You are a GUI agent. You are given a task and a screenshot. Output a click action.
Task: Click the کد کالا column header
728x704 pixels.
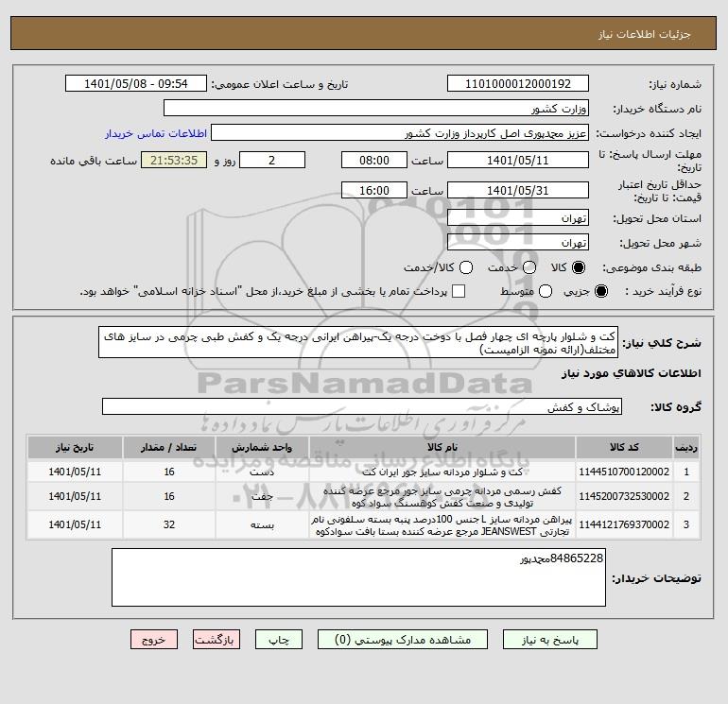click(x=624, y=447)
